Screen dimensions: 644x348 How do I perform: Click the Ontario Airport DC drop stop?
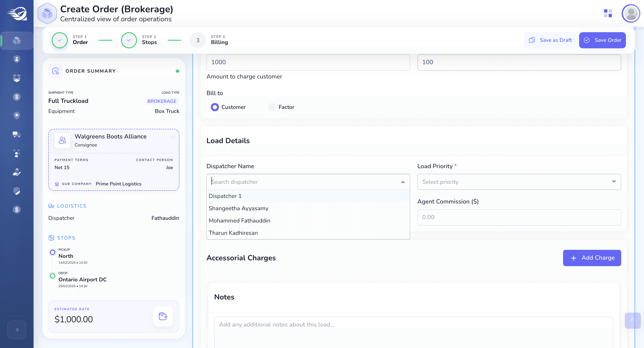[x=83, y=280]
